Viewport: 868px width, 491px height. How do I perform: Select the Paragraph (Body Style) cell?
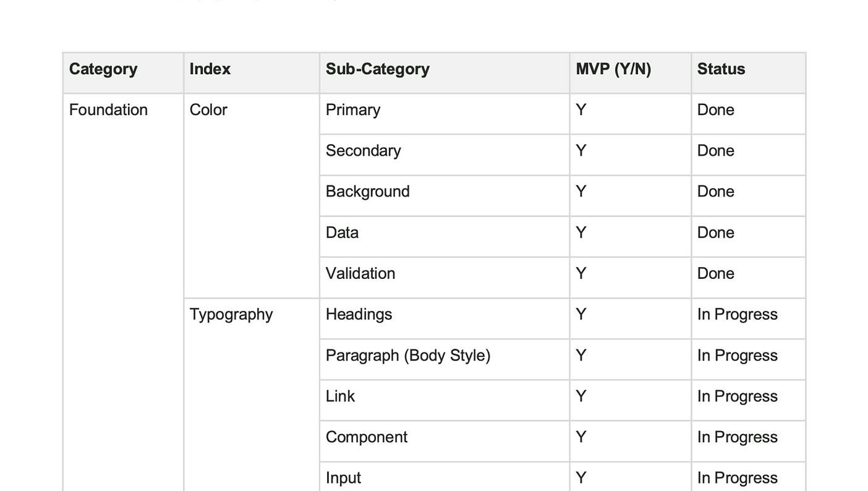click(x=445, y=359)
